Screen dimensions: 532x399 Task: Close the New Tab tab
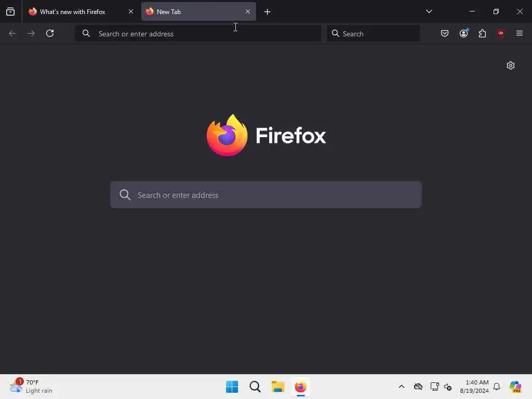248,11
